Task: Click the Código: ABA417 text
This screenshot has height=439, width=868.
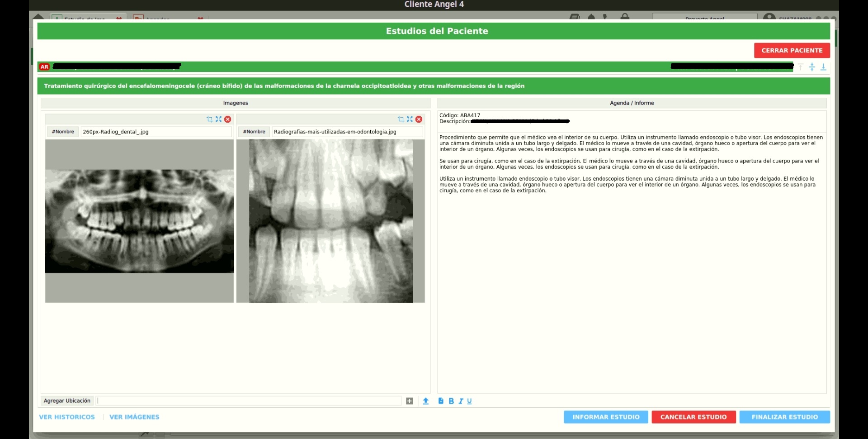Action: click(460, 115)
